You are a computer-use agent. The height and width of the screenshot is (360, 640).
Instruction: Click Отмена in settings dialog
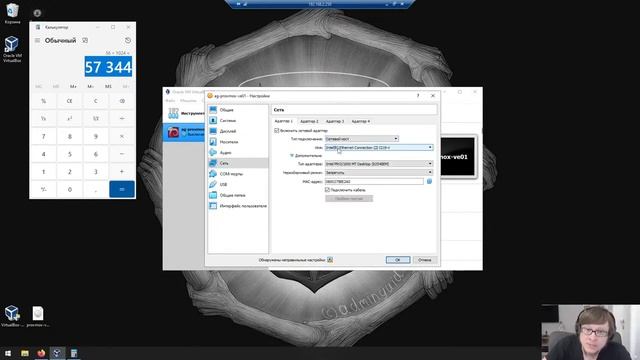(424, 260)
